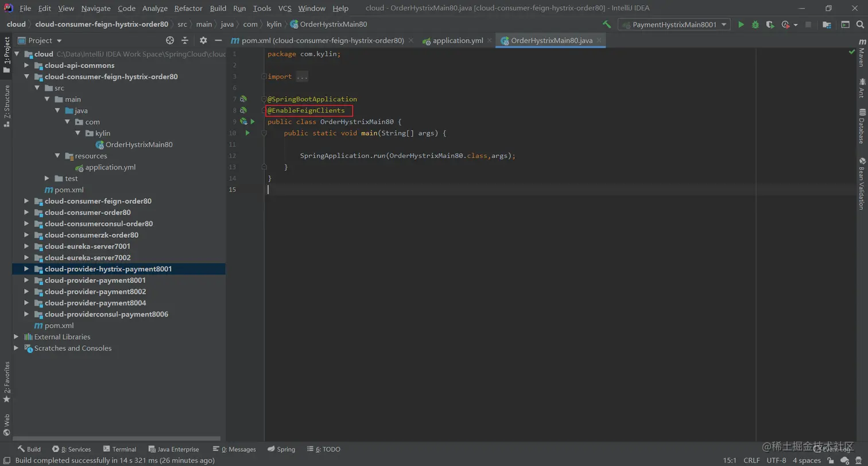Viewport: 868px width, 466px height.
Task: Open Search Everywhere magnifier icon
Action: pos(860,25)
